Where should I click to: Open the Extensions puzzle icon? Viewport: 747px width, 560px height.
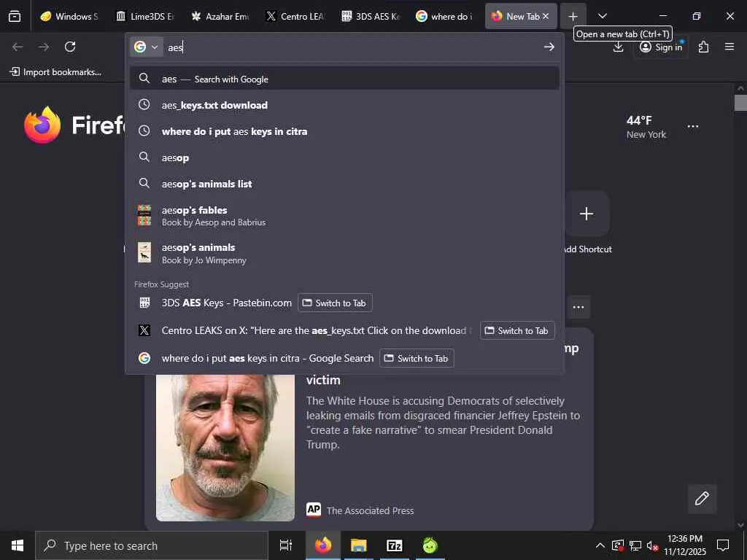704,47
